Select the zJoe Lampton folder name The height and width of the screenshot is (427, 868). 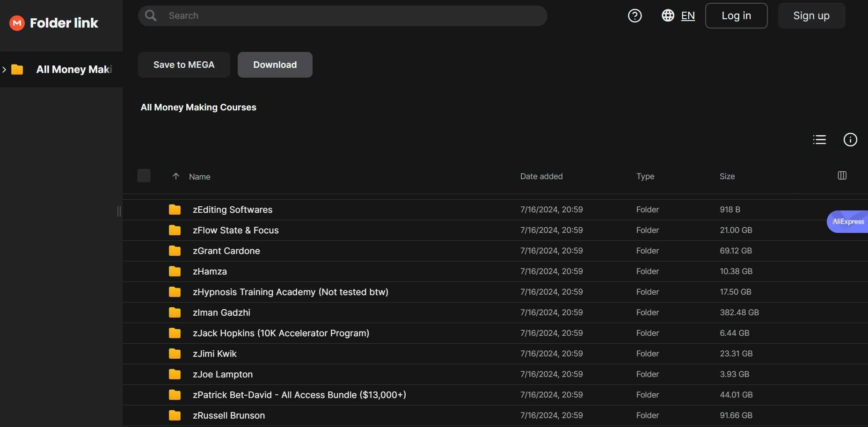pos(223,374)
